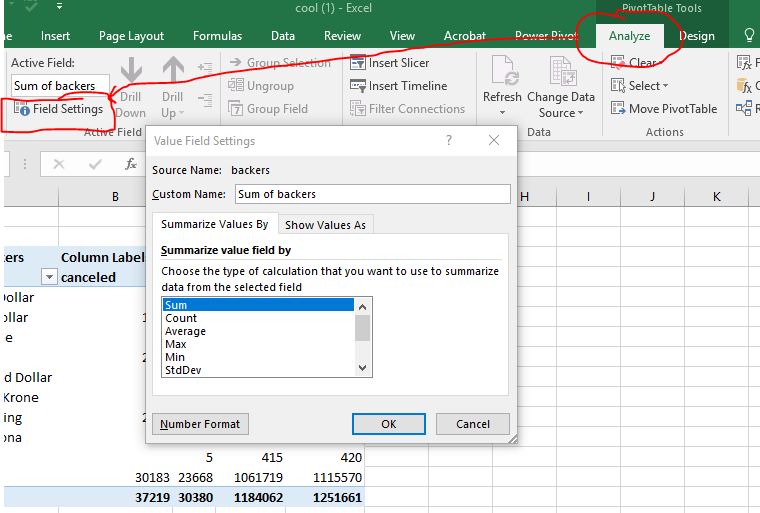Click the Move PivotTable icon
The height and width of the screenshot is (513, 760).
click(618, 109)
